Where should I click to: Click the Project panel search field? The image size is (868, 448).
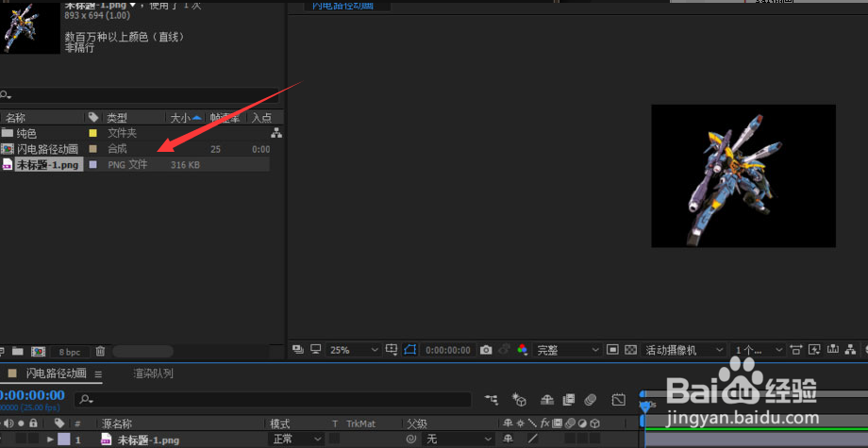click(x=139, y=95)
